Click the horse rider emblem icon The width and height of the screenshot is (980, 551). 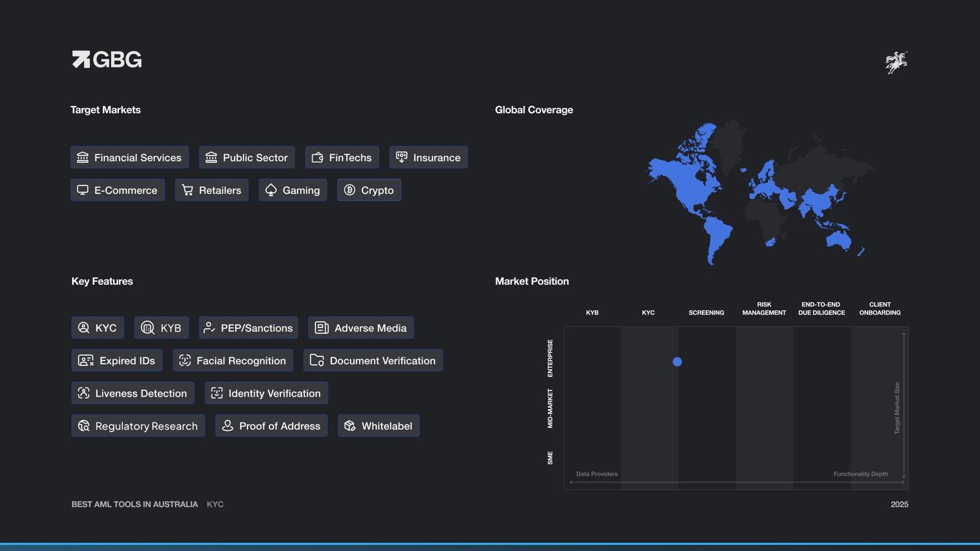coord(897,62)
